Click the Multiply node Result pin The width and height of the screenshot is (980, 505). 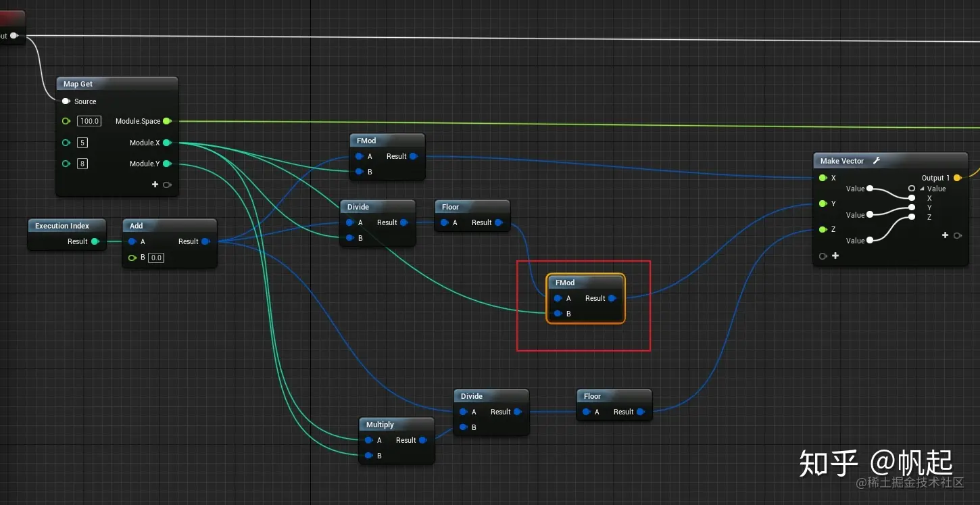[x=423, y=440]
